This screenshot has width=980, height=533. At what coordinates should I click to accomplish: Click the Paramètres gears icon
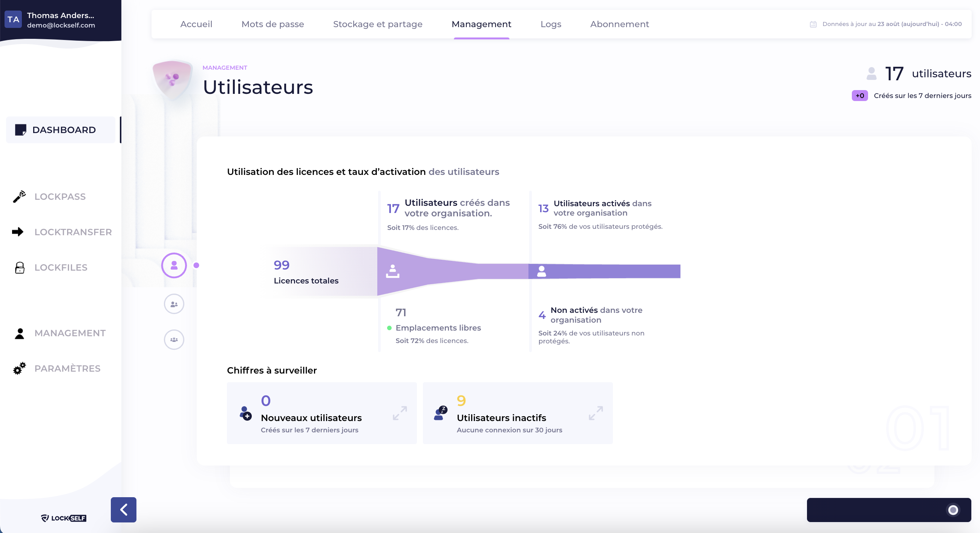(19, 368)
